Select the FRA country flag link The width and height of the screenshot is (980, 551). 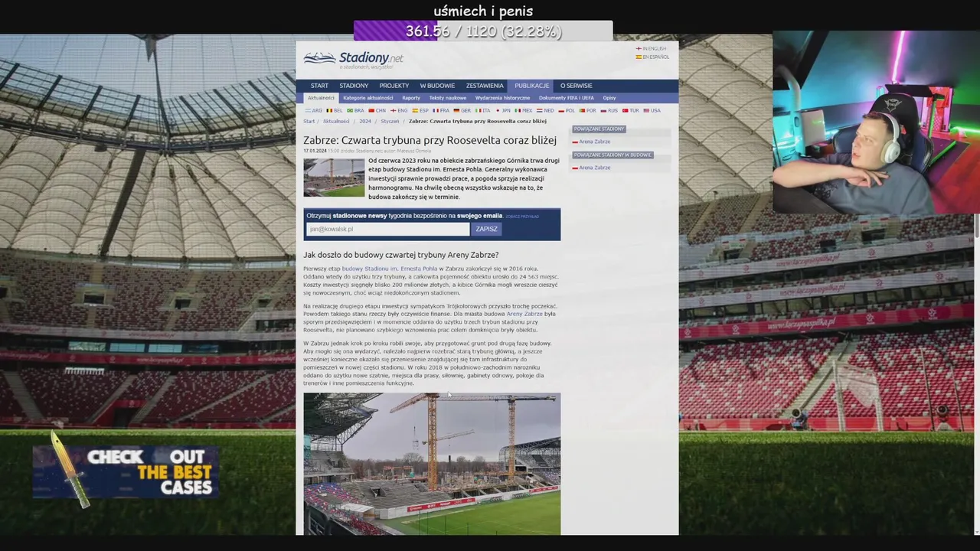pos(442,110)
